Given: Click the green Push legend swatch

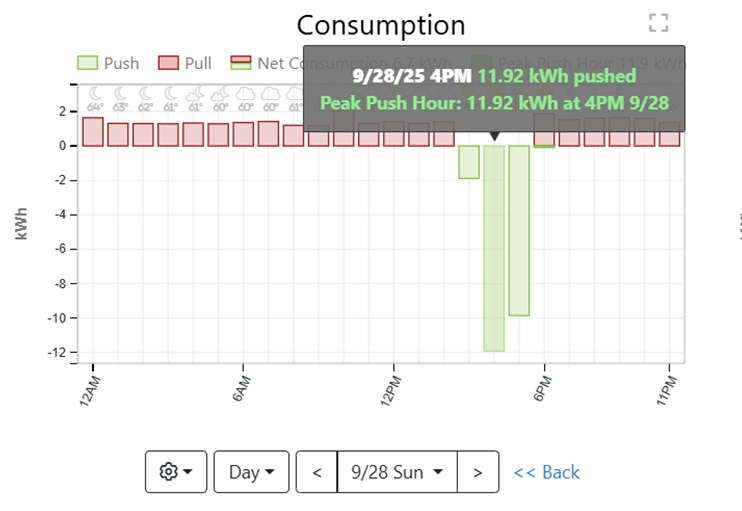Looking at the screenshot, I should coord(88,63).
